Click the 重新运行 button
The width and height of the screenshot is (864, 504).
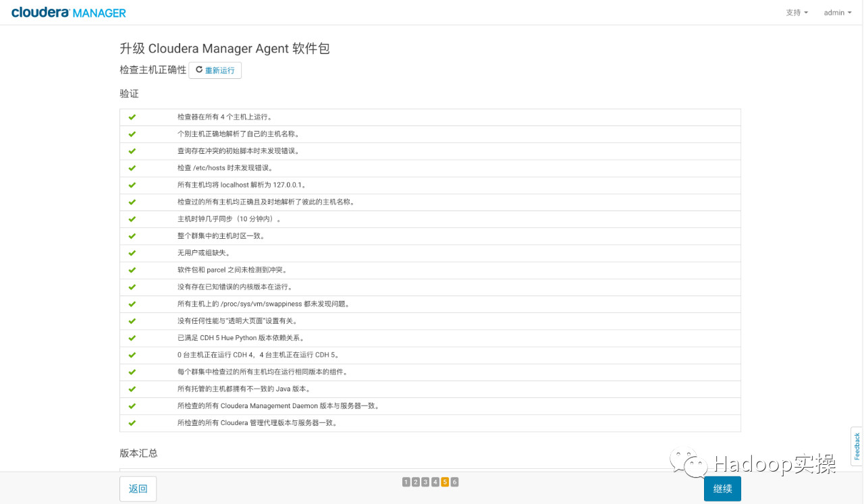click(x=215, y=70)
